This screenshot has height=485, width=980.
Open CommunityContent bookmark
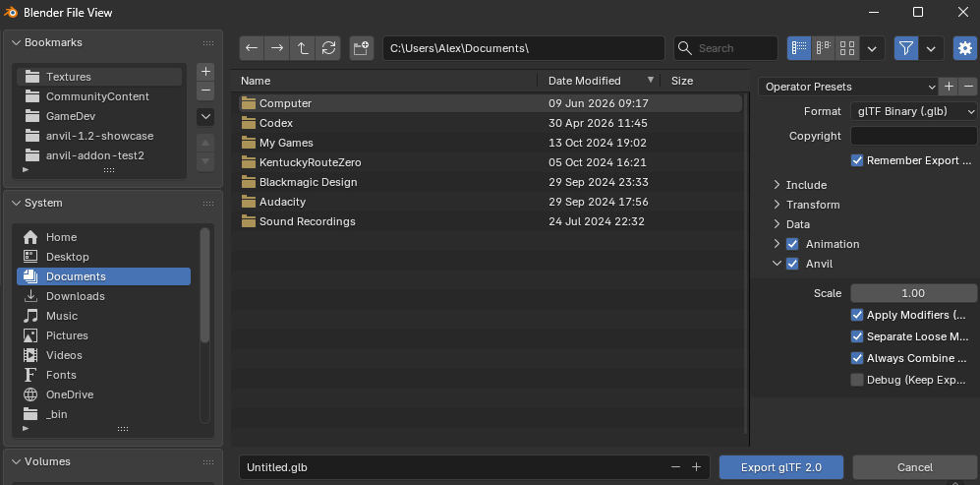click(x=99, y=96)
